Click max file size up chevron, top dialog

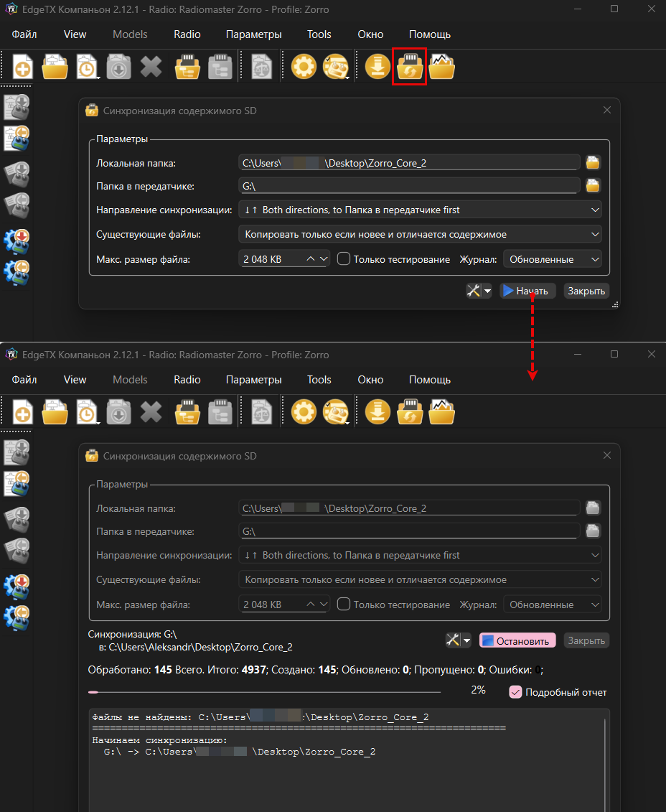pyautogui.click(x=311, y=258)
